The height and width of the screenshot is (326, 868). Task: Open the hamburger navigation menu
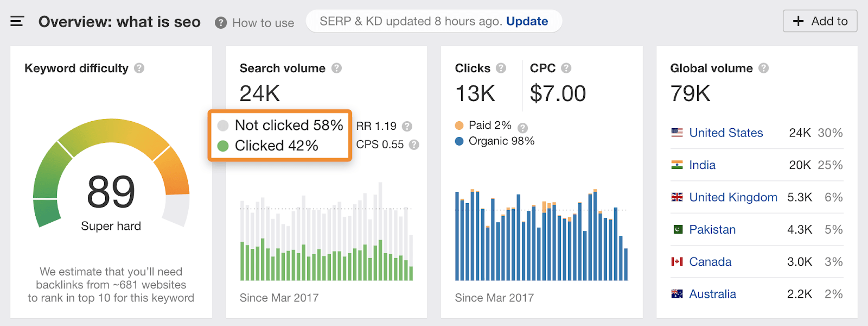17,21
